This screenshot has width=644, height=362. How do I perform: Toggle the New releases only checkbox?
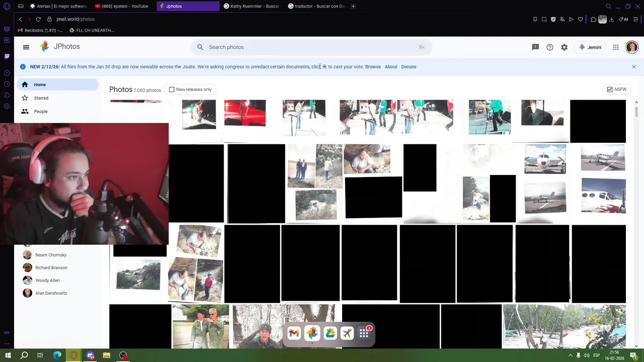172,89
